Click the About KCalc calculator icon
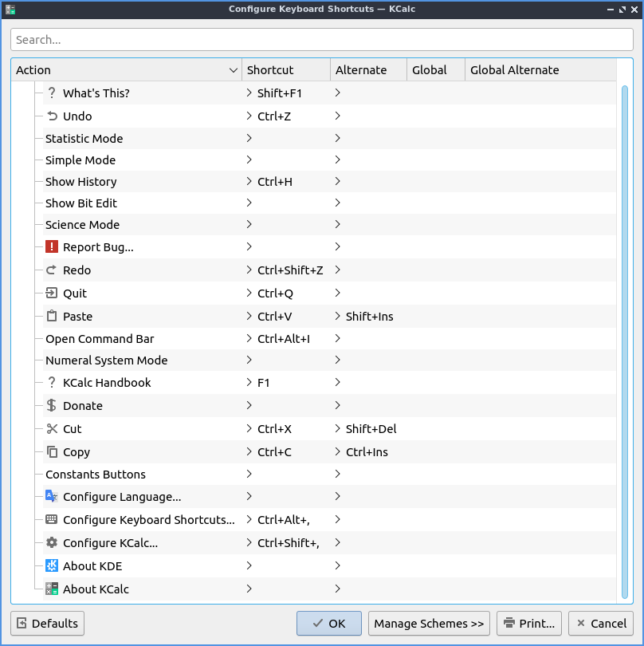The height and width of the screenshot is (646, 644). (53, 589)
